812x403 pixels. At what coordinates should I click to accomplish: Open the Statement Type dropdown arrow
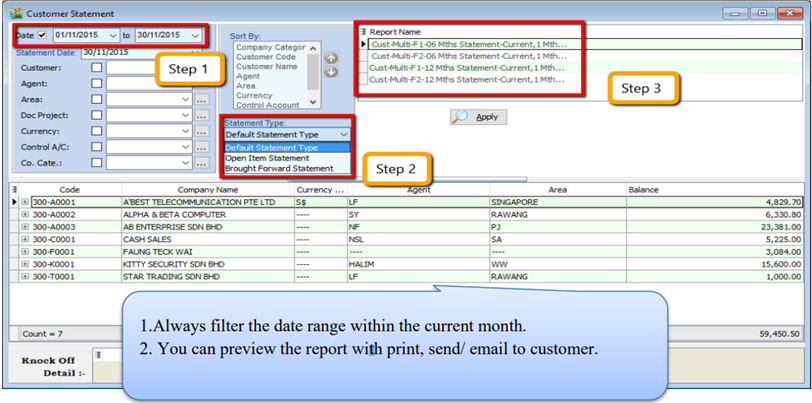pyautogui.click(x=343, y=134)
